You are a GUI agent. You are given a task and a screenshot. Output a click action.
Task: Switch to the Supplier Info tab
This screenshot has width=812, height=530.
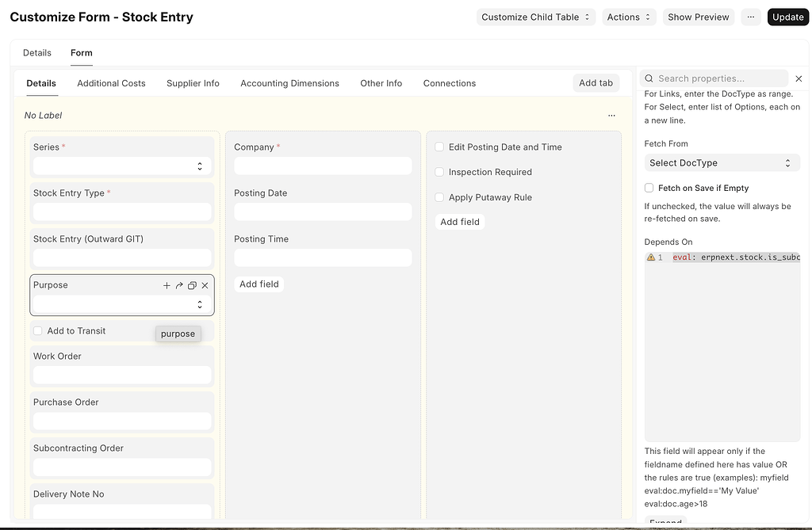coord(193,82)
